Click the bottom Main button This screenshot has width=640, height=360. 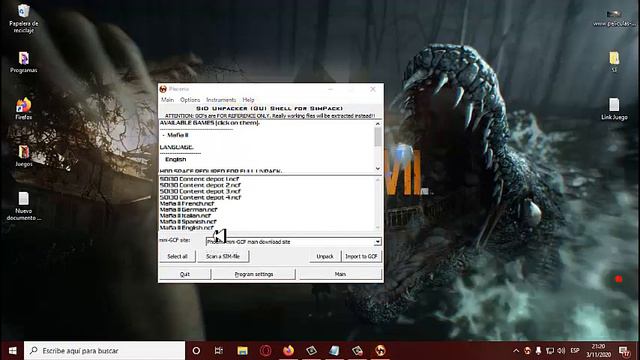[340, 274]
